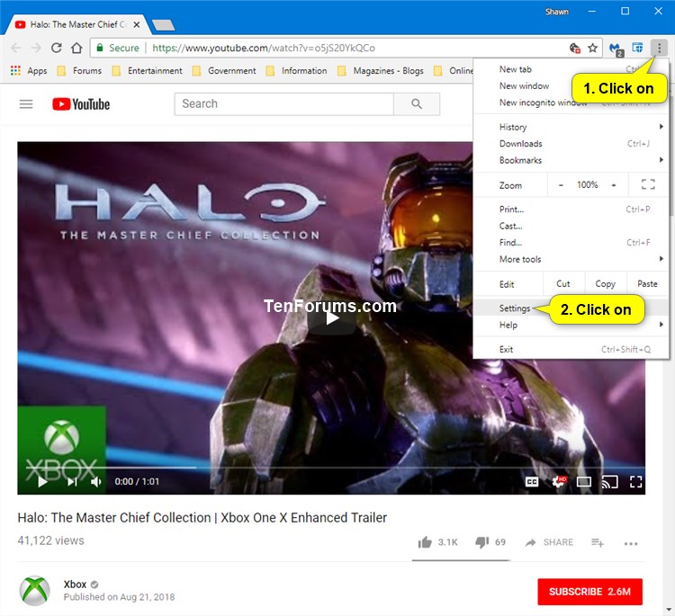Share the video
Viewport: 675px width, 616px height.
[x=549, y=542]
